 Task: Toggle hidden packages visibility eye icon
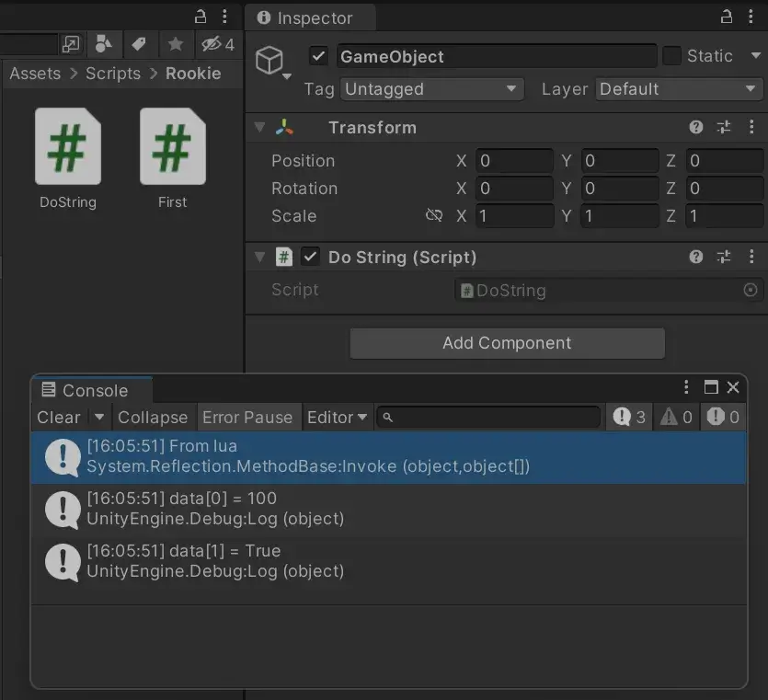(219, 44)
